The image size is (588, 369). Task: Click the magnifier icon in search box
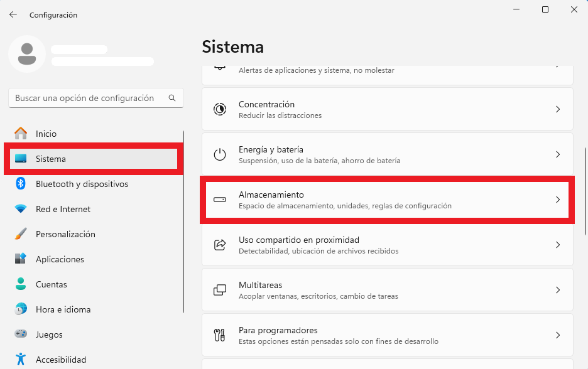pos(172,98)
